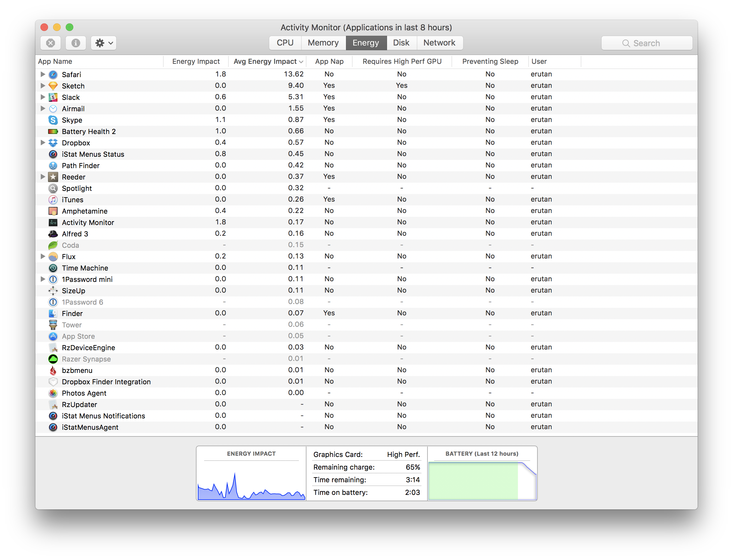Select the Dropbox box icon
This screenshot has width=733, height=560.
pyautogui.click(x=53, y=143)
